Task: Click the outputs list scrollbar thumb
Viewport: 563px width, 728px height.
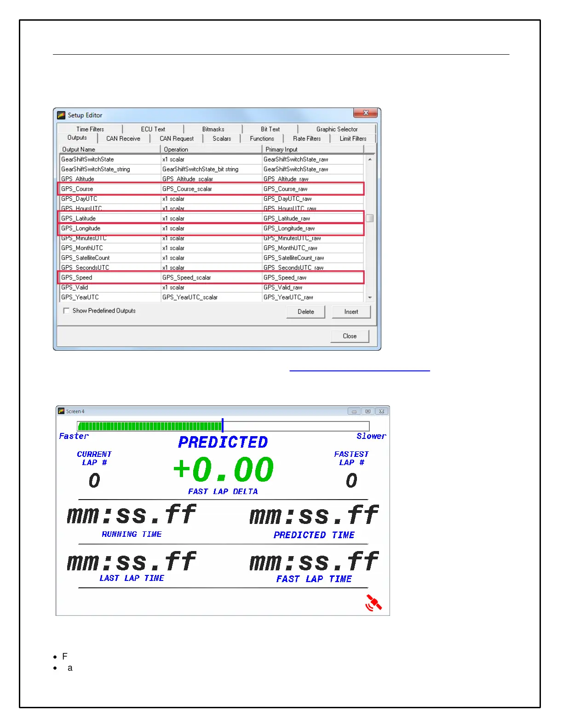Action: (369, 218)
